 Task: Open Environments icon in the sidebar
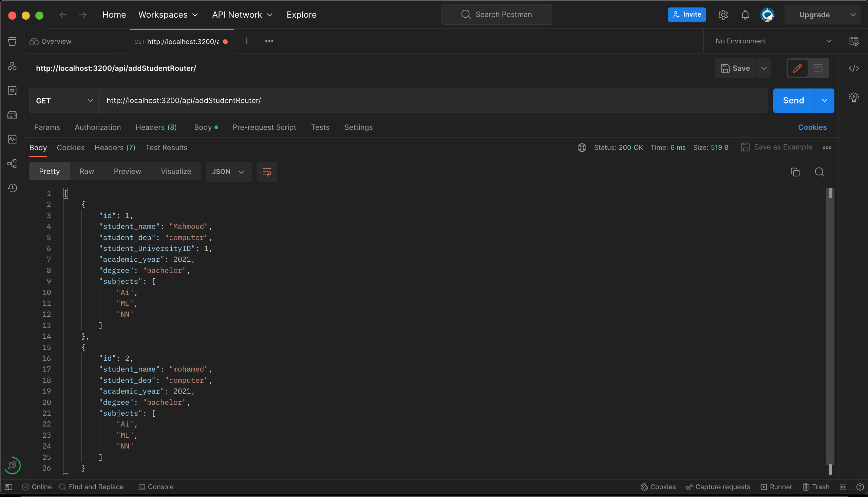click(x=12, y=91)
